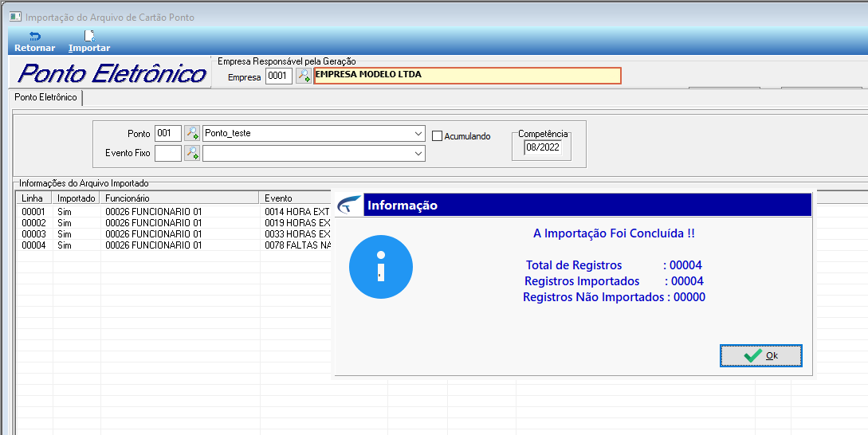The image size is (868, 435).
Task: Click event cell 0033 HORAS EX
Action: (x=297, y=234)
